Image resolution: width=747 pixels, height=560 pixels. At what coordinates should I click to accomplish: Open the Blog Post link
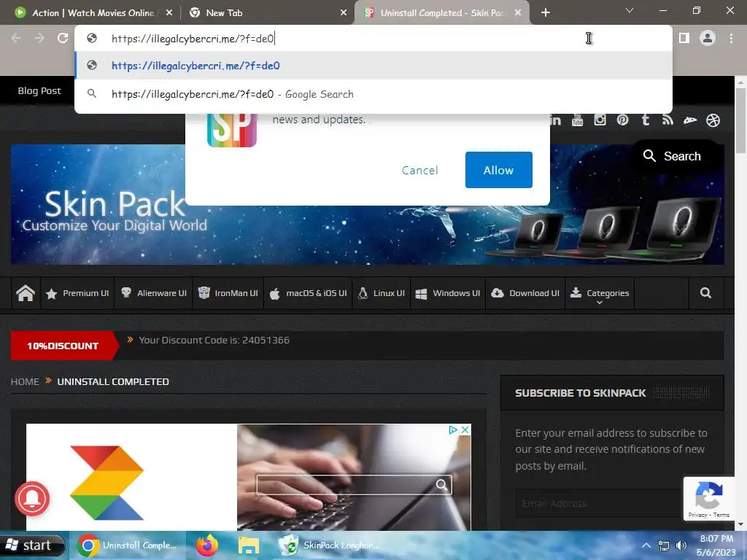click(39, 90)
